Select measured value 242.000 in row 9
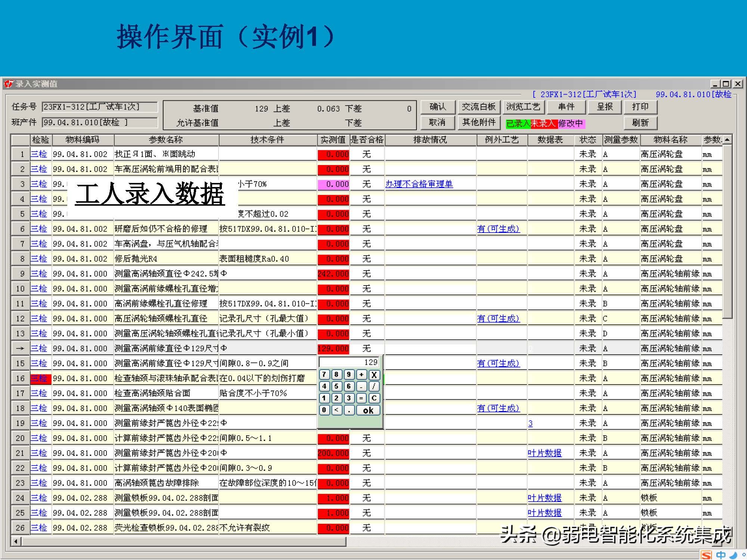Viewport: 747px width, 560px height. (x=333, y=274)
